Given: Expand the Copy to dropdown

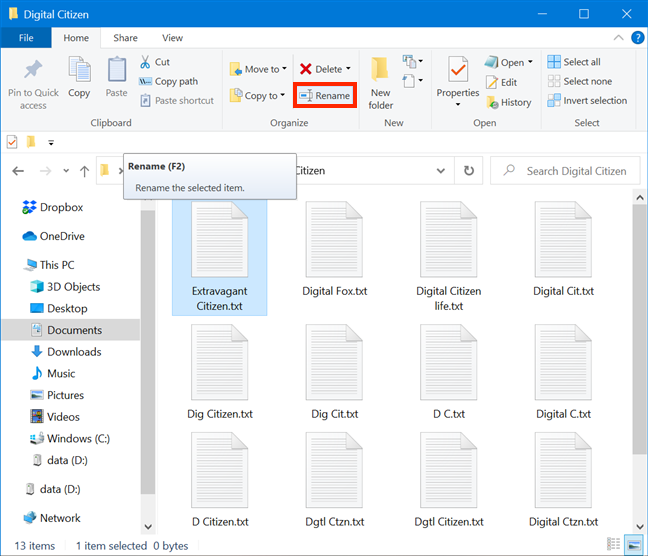Looking at the screenshot, I should (x=283, y=95).
